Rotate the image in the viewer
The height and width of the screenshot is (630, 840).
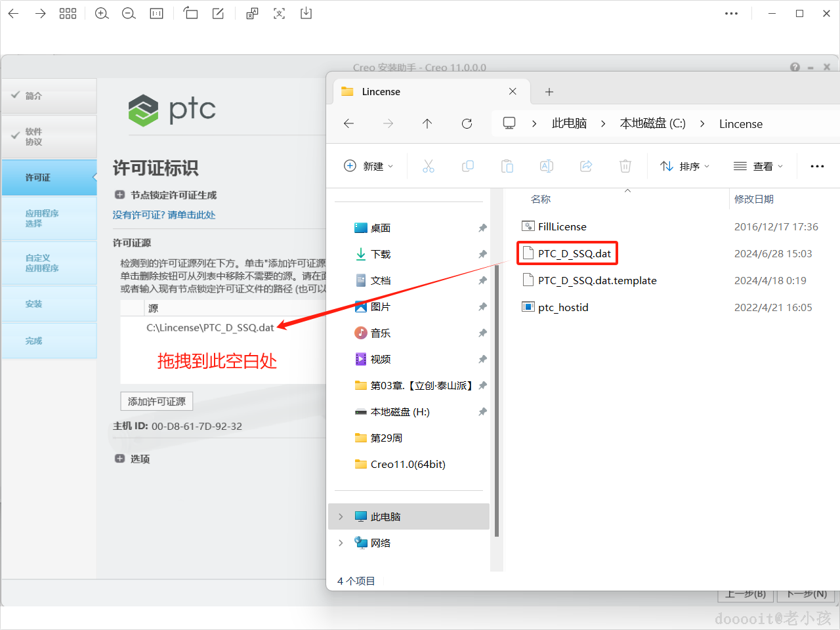pyautogui.click(x=190, y=13)
